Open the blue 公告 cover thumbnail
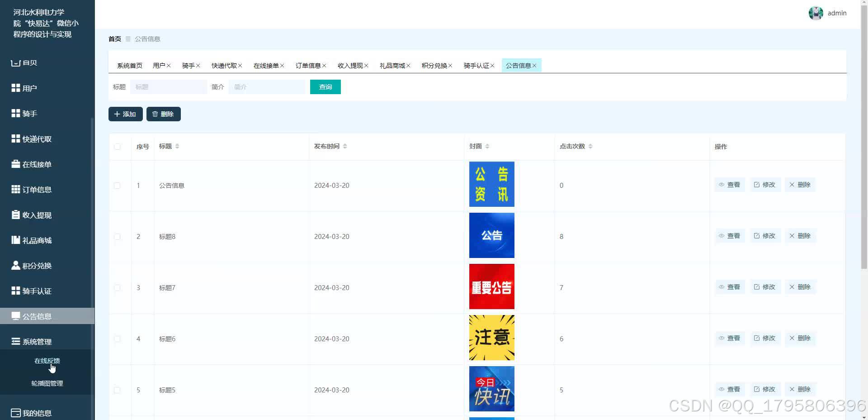 pos(492,235)
